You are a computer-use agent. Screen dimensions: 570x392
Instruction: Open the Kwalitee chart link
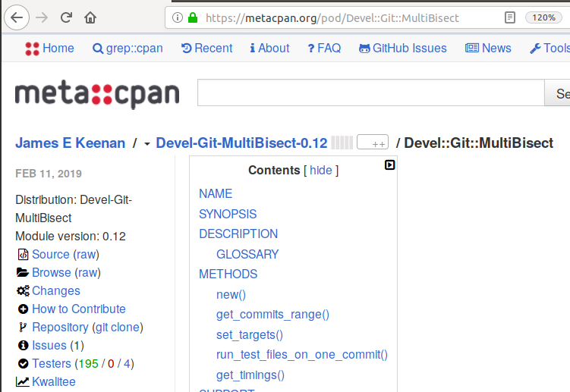click(x=53, y=381)
